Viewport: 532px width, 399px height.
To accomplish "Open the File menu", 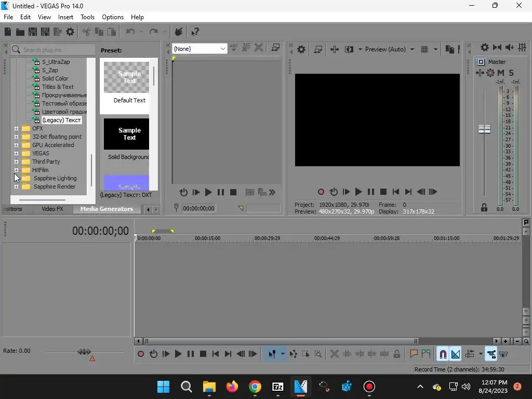I will pyautogui.click(x=8, y=17).
